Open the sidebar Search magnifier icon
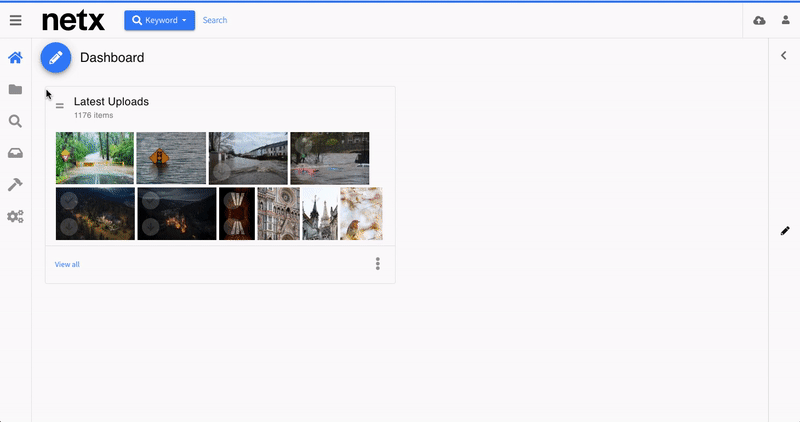The width and height of the screenshot is (800, 422). click(x=15, y=121)
